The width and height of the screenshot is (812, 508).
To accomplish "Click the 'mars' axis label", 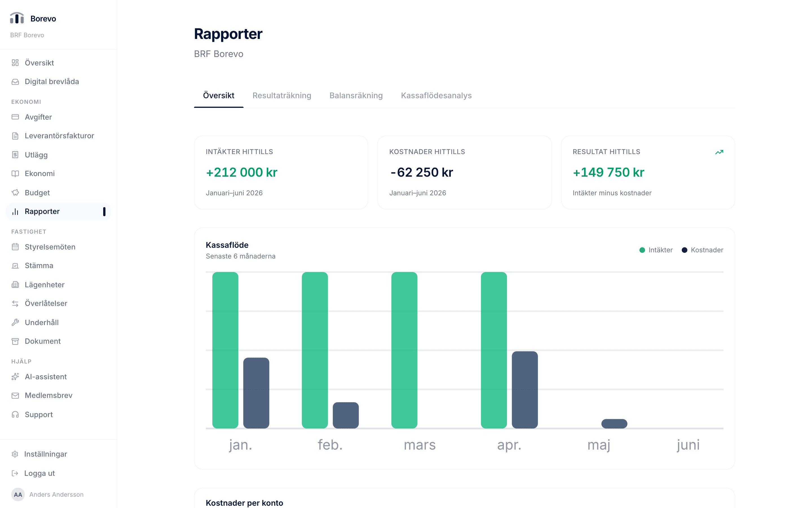I will pos(420,445).
